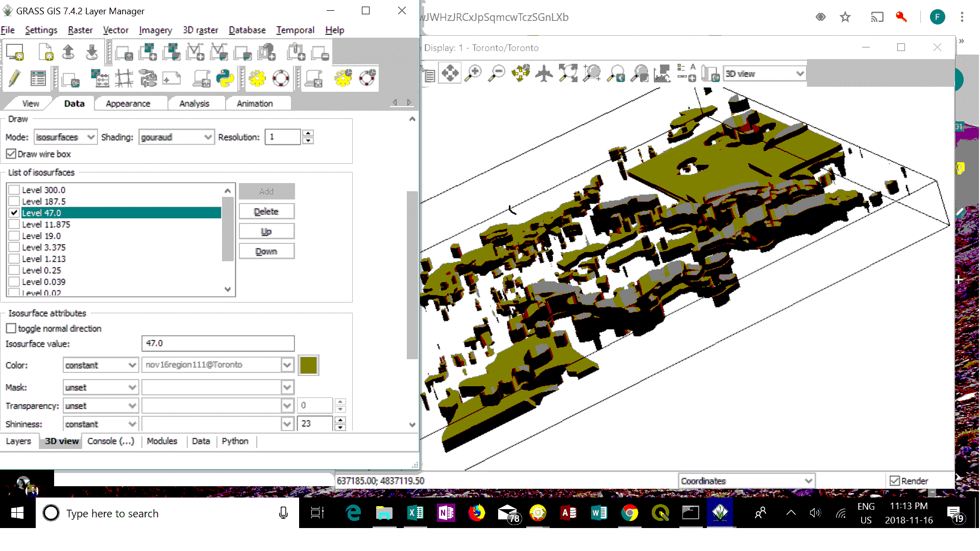
Task: Open the Mode isosurfaces dropdown
Action: (x=65, y=137)
